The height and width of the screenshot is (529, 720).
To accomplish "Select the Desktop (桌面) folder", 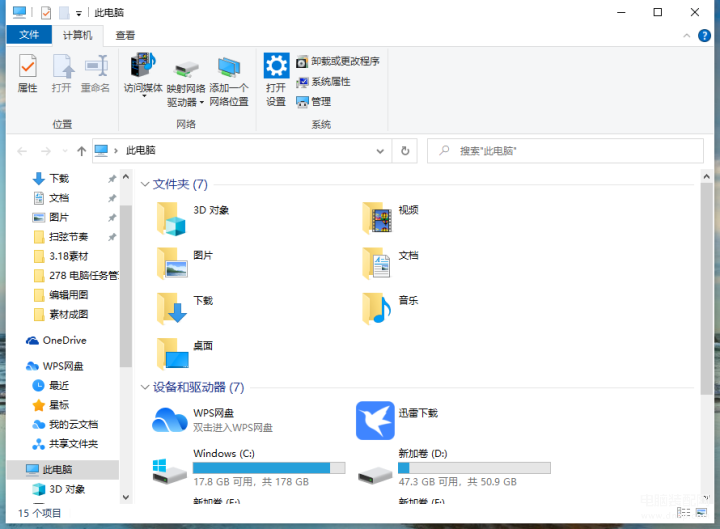I will pyautogui.click(x=184, y=354).
